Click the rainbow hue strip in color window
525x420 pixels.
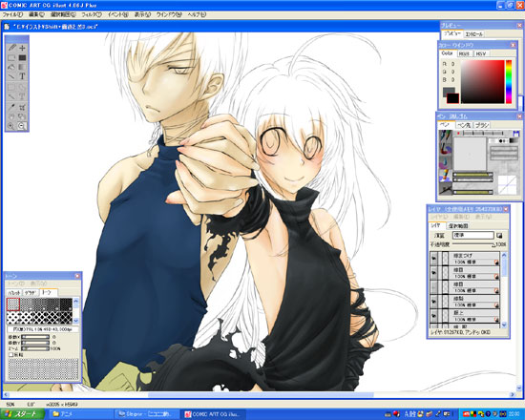click(509, 81)
